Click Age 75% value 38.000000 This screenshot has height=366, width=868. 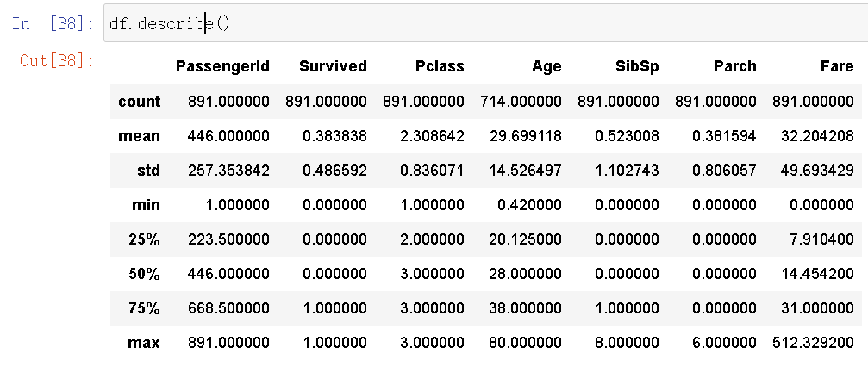point(525,308)
